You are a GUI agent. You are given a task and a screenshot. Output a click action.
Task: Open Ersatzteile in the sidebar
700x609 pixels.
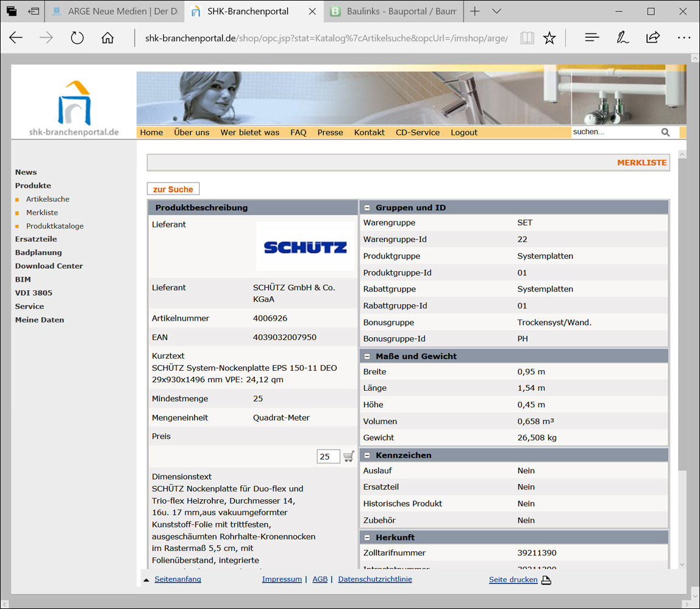click(36, 240)
